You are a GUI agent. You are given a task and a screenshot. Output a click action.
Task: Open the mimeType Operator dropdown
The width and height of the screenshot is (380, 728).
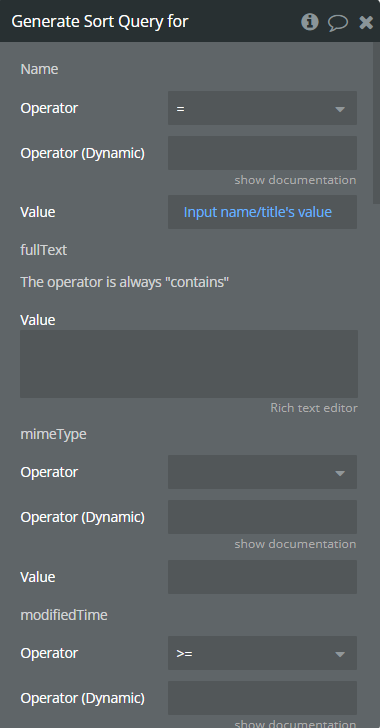click(x=262, y=472)
